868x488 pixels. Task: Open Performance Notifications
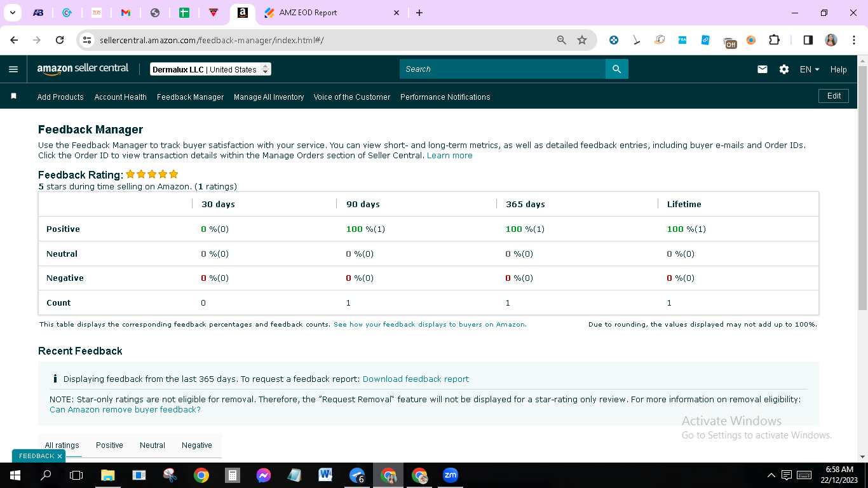coord(445,97)
